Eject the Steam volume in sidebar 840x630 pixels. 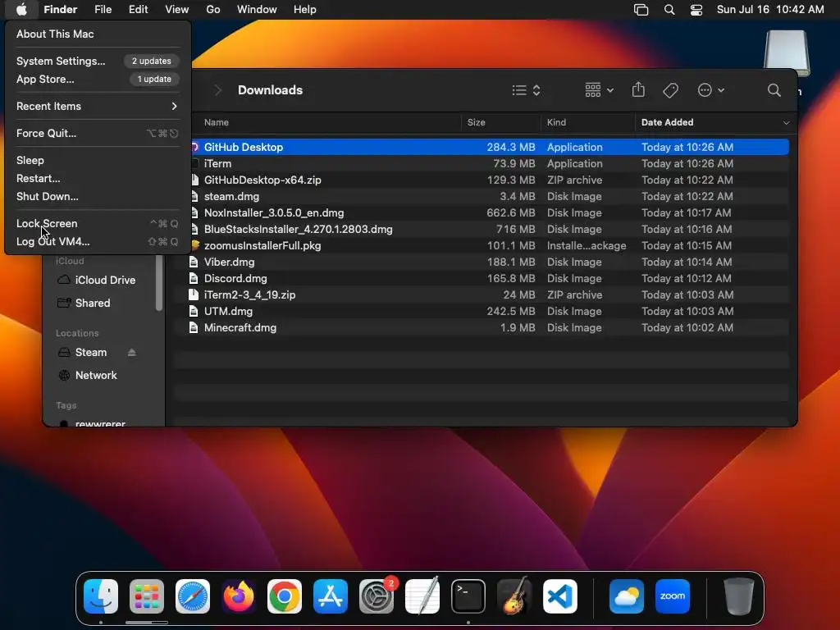point(132,353)
